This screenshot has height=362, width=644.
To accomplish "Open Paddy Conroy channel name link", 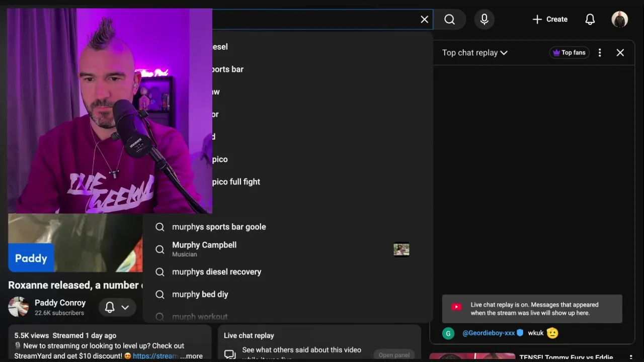I will (x=60, y=303).
